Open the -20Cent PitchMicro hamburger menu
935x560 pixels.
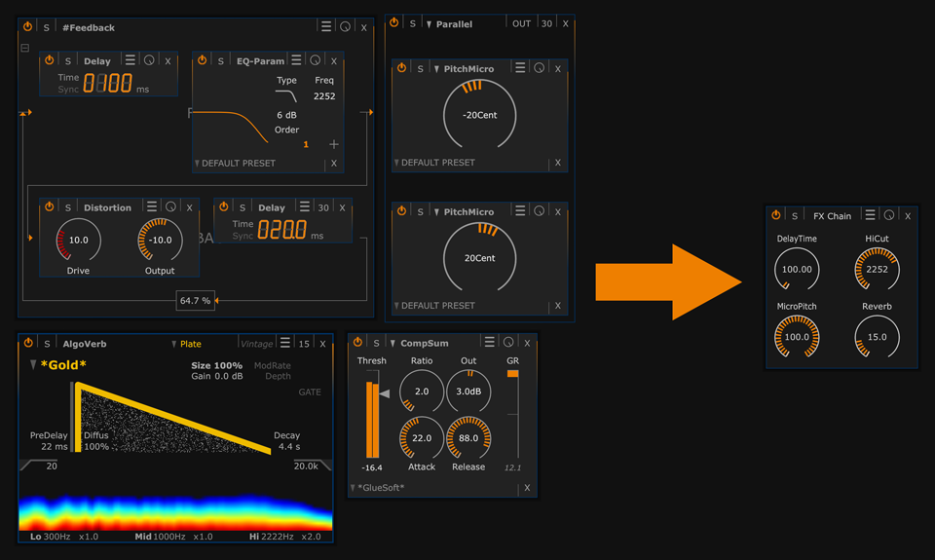point(520,68)
